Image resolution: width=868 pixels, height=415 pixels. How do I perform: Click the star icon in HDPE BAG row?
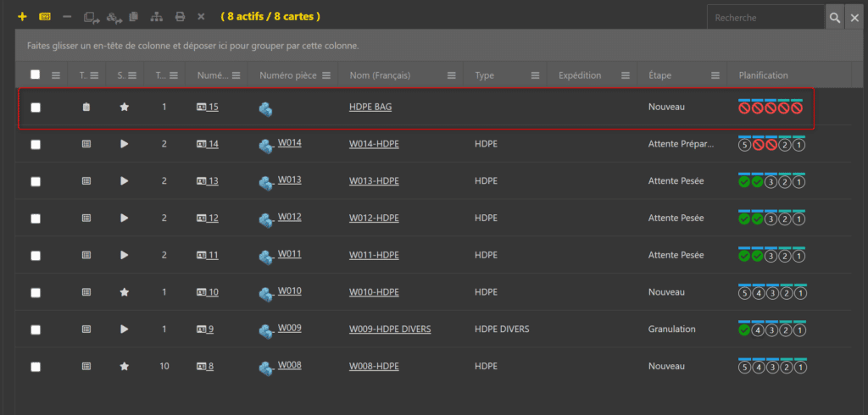(125, 108)
